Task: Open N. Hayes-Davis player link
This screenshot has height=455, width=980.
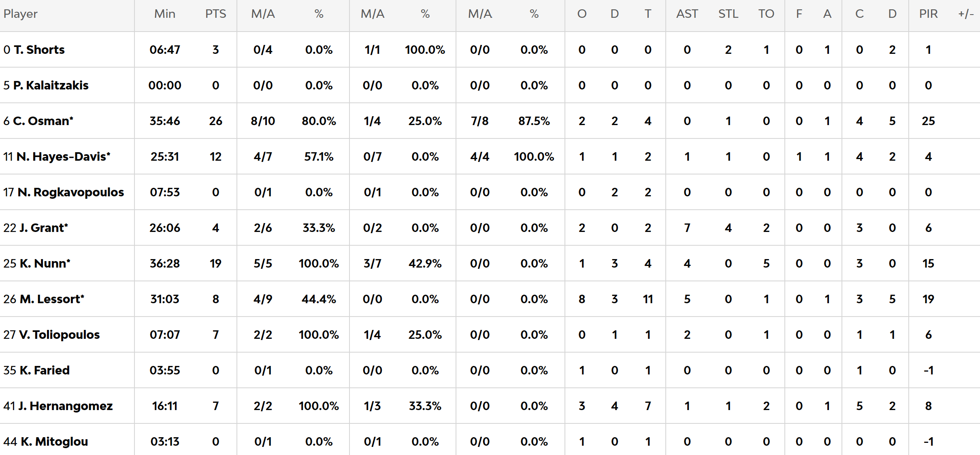Action: coord(63,157)
